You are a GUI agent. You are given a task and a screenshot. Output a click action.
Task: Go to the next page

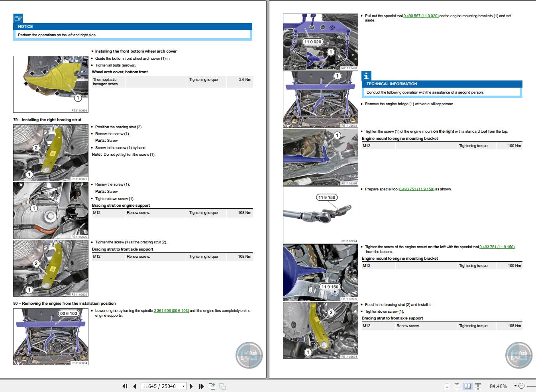click(192, 386)
